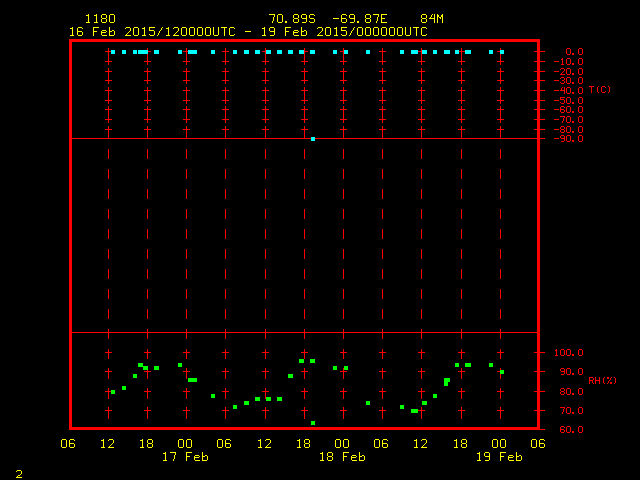Click the elevation label 84M
This screenshot has width=640, height=480.
432,19
